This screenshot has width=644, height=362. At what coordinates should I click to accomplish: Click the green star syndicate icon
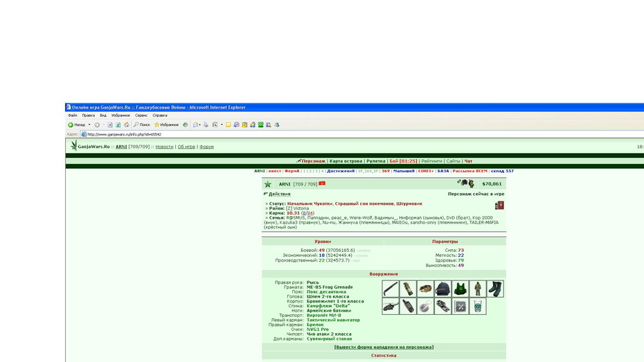pos(268,184)
